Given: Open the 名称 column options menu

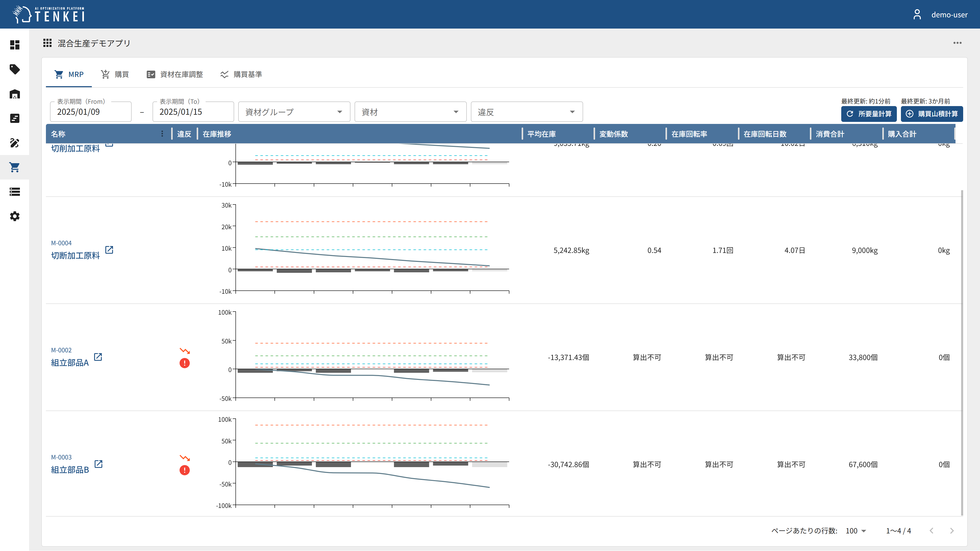Looking at the screenshot, I should pyautogui.click(x=162, y=134).
